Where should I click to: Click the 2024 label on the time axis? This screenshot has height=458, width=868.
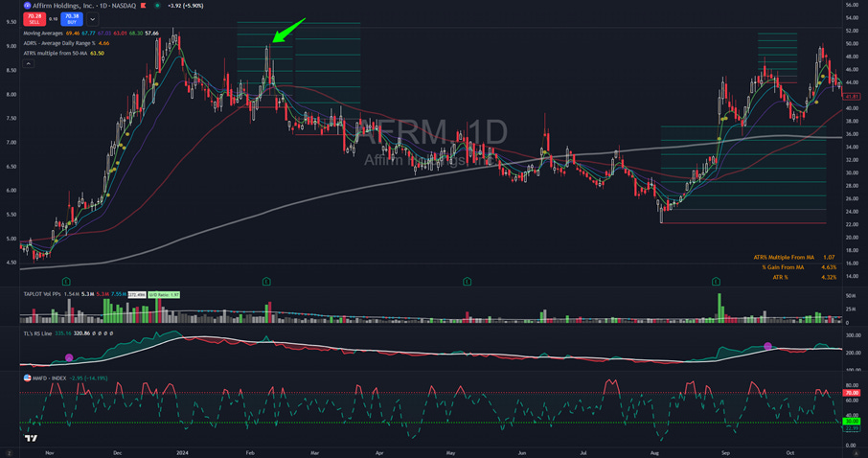pyautogui.click(x=182, y=453)
